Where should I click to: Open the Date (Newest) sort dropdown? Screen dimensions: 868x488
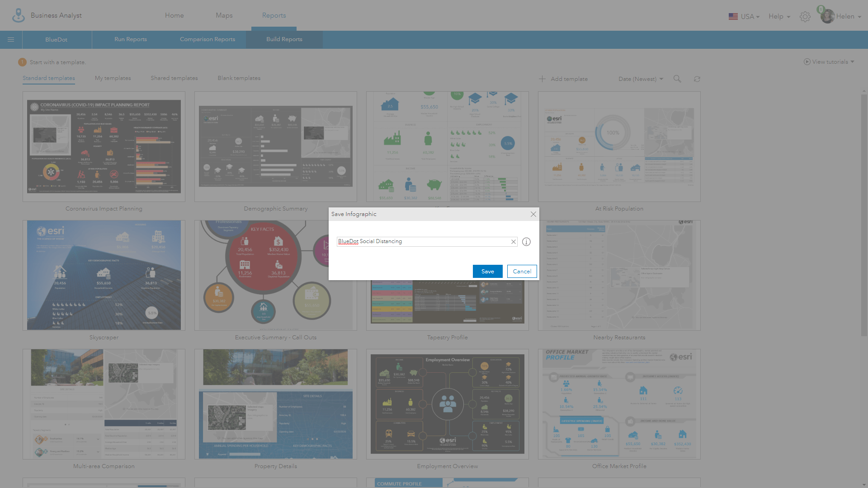click(641, 79)
